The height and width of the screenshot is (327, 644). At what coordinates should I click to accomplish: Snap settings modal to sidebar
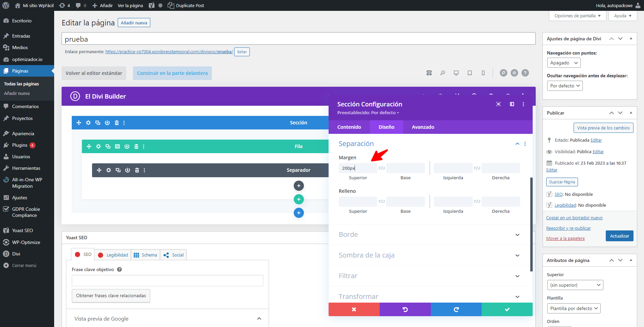[512, 104]
